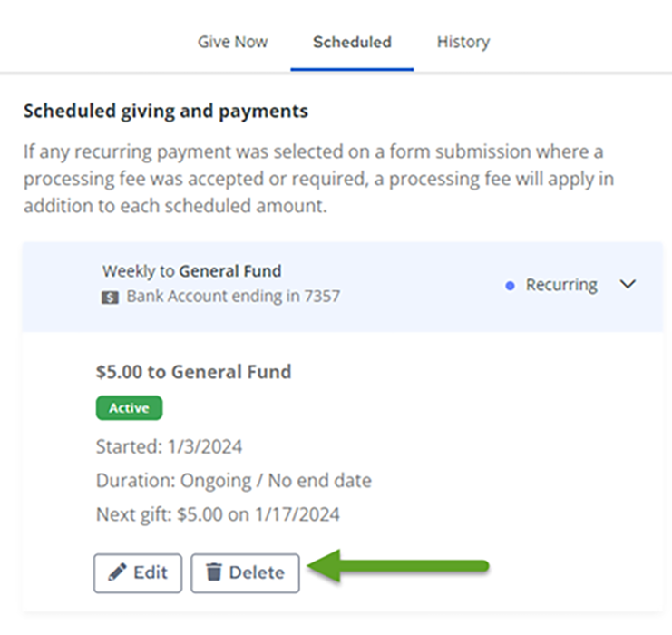
Task: Click the $5.00 to General Fund title
Action: tap(194, 372)
